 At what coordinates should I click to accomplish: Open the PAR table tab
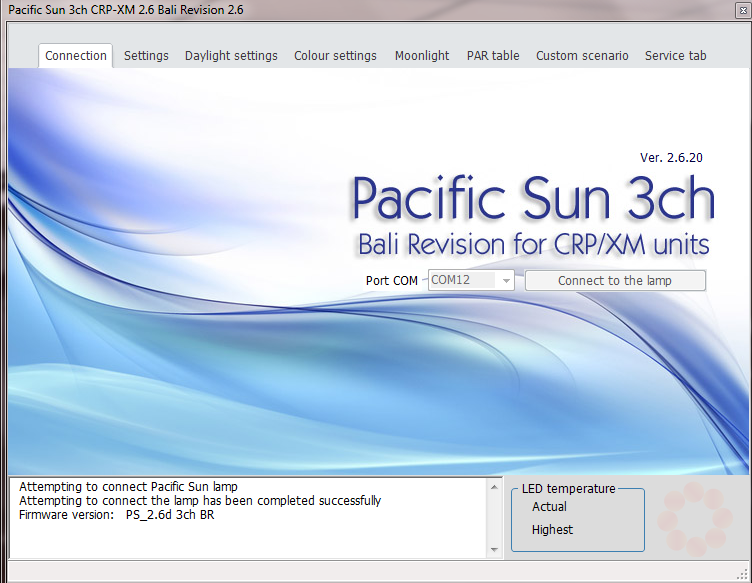493,56
